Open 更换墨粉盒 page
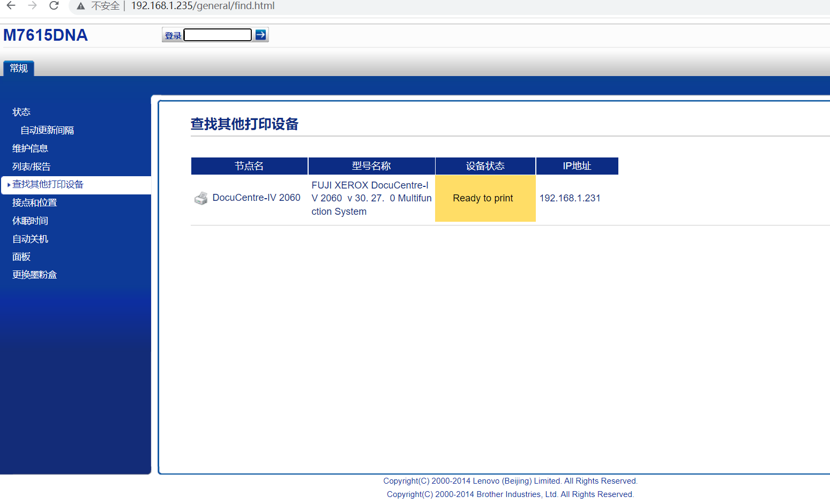 click(x=34, y=275)
